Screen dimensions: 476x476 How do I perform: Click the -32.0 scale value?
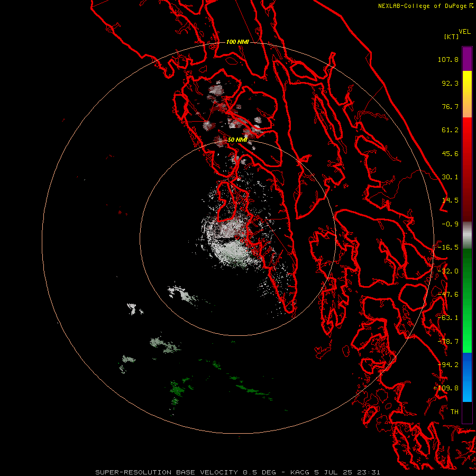[448, 271]
